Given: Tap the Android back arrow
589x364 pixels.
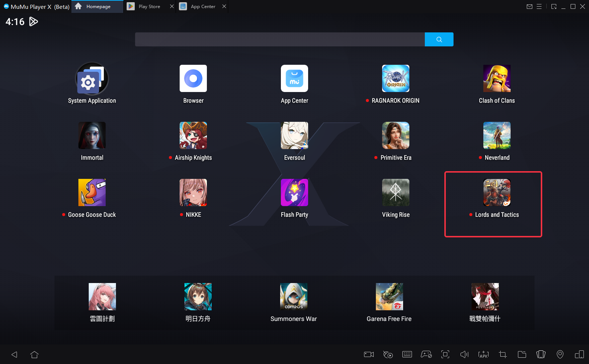Looking at the screenshot, I should pyautogui.click(x=14, y=354).
